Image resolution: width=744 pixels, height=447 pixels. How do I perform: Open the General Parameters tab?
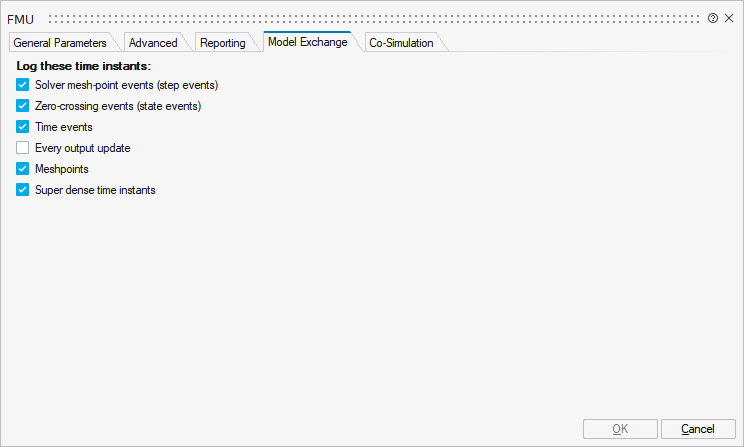click(60, 43)
